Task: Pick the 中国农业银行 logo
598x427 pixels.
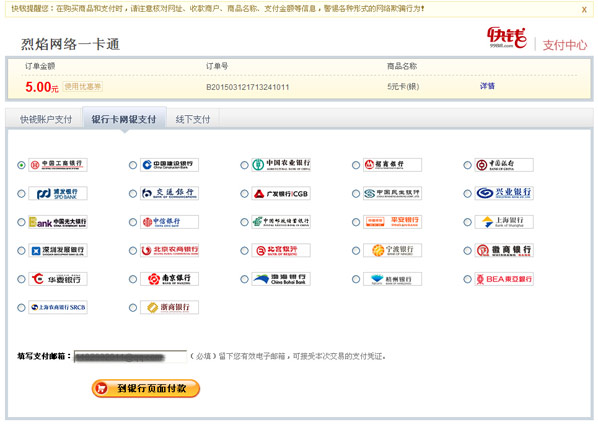Action: 281,165
